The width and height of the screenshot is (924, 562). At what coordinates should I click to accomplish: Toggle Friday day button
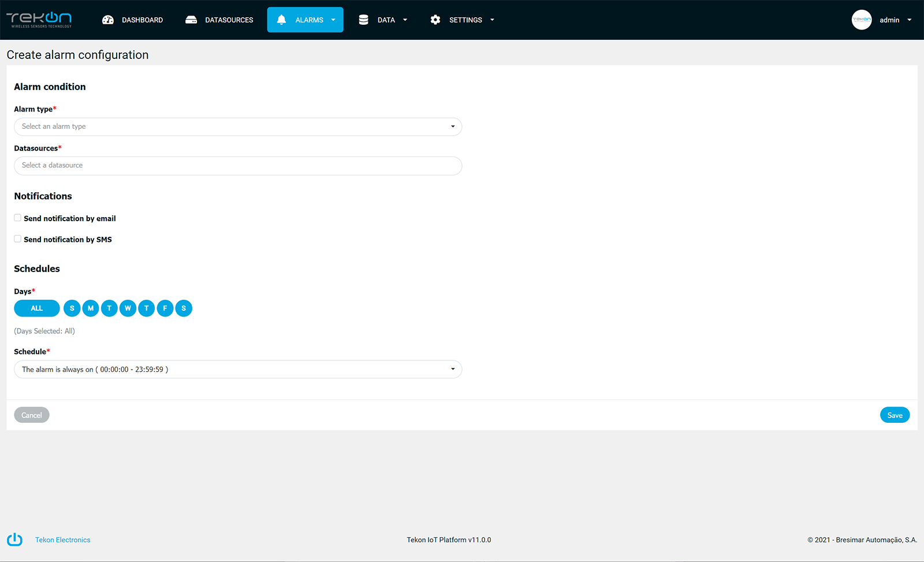point(165,308)
